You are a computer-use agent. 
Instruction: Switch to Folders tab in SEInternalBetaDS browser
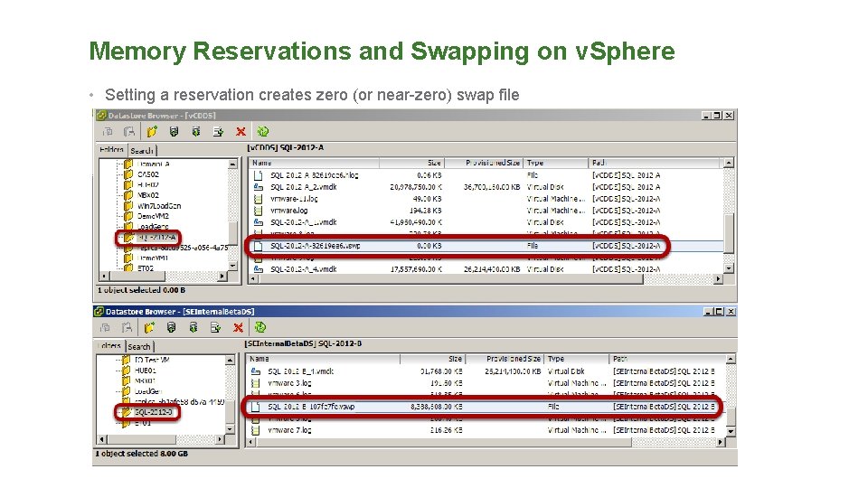[109, 346]
